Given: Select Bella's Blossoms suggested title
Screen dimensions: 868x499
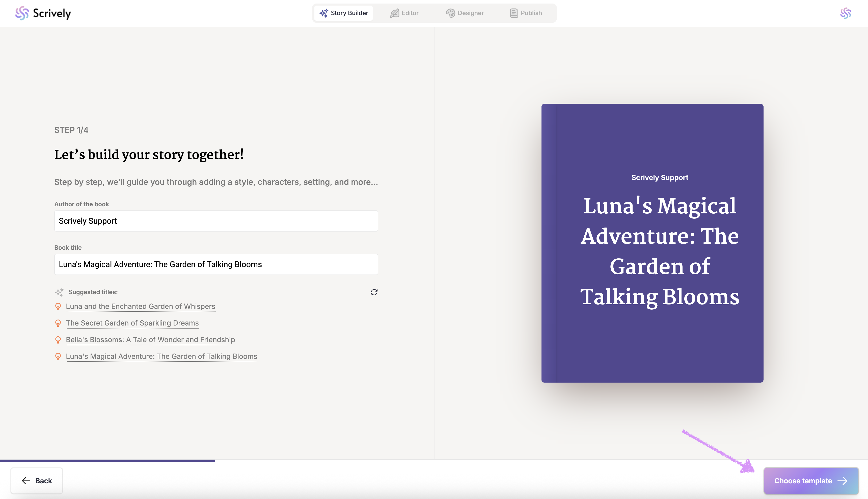Looking at the screenshot, I should [150, 340].
